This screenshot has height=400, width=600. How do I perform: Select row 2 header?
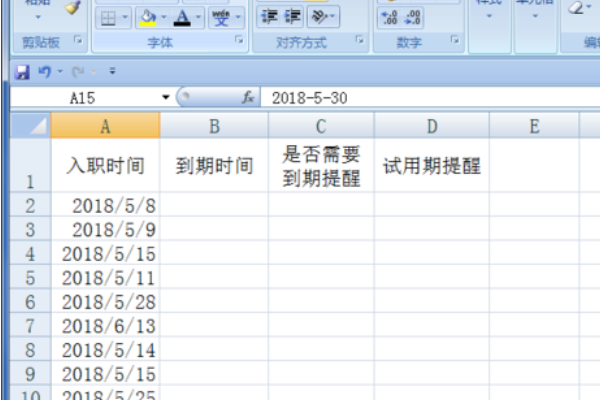31,205
